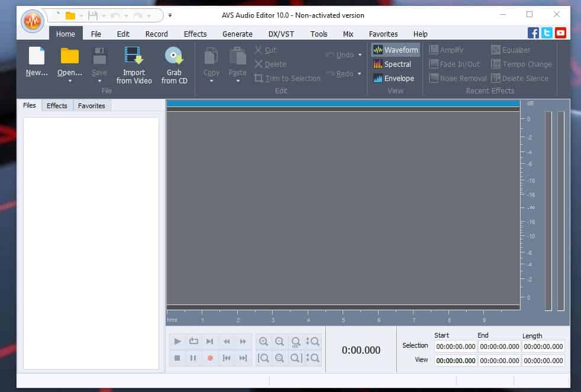The image size is (581, 392).
Task: Click the Paste icon
Action: (x=237, y=56)
